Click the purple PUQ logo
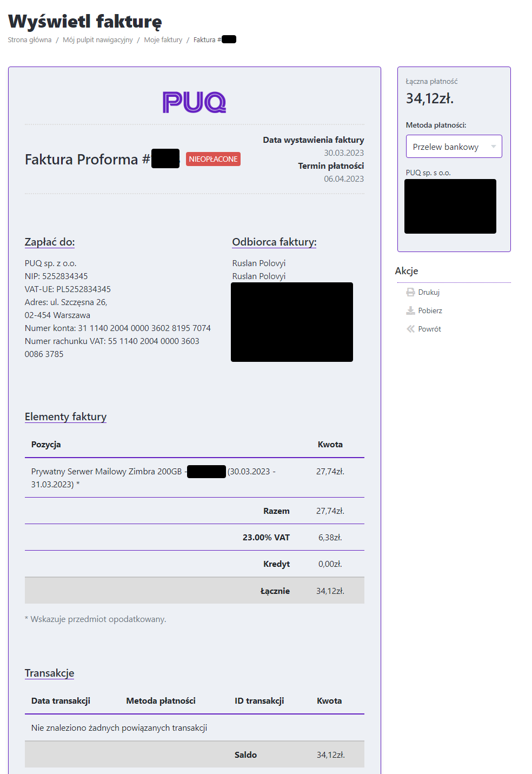This screenshot has width=532, height=774. [x=194, y=102]
